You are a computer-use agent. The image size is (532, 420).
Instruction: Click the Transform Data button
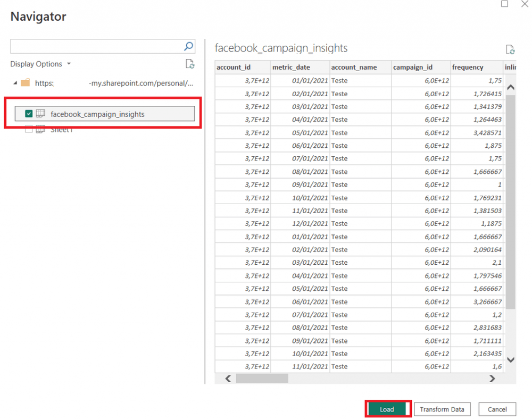442,409
